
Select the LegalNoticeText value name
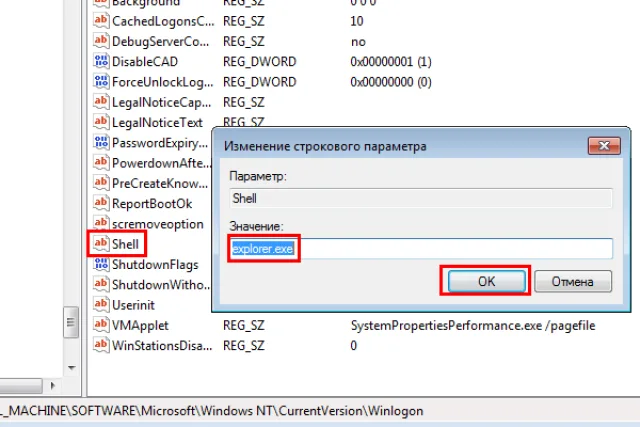click(x=157, y=123)
